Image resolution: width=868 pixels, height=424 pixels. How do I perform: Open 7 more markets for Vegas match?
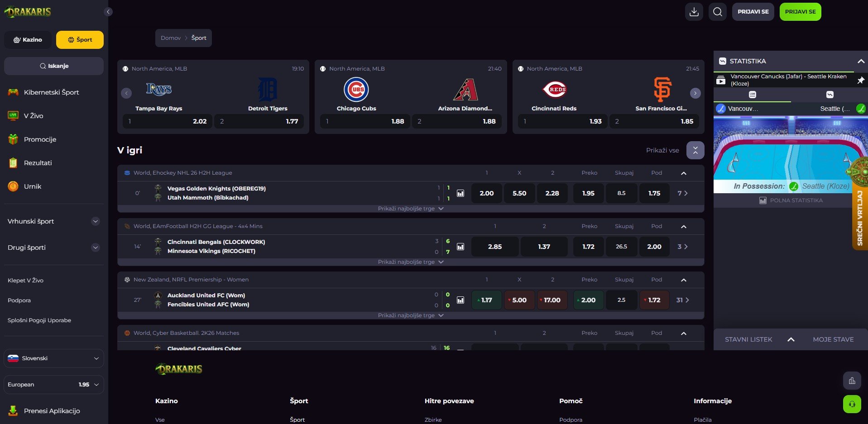pyautogui.click(x=682, y=193)
